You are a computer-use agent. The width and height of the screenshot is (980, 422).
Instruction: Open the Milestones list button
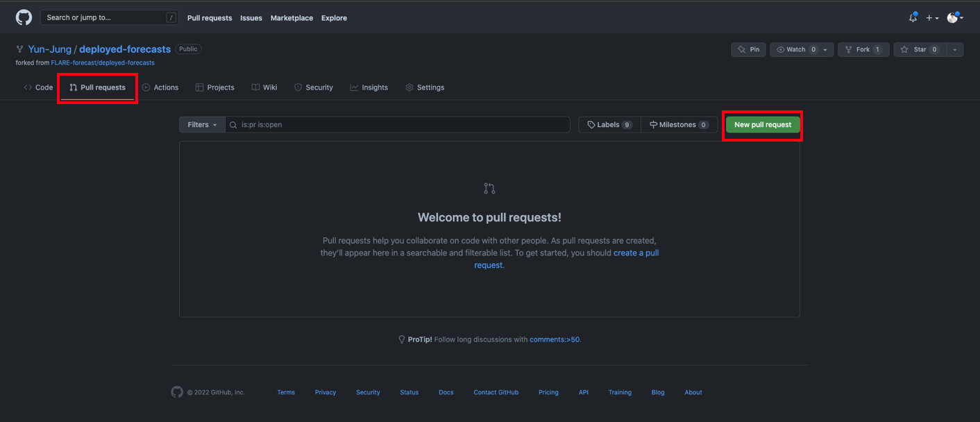coord(679,125)
